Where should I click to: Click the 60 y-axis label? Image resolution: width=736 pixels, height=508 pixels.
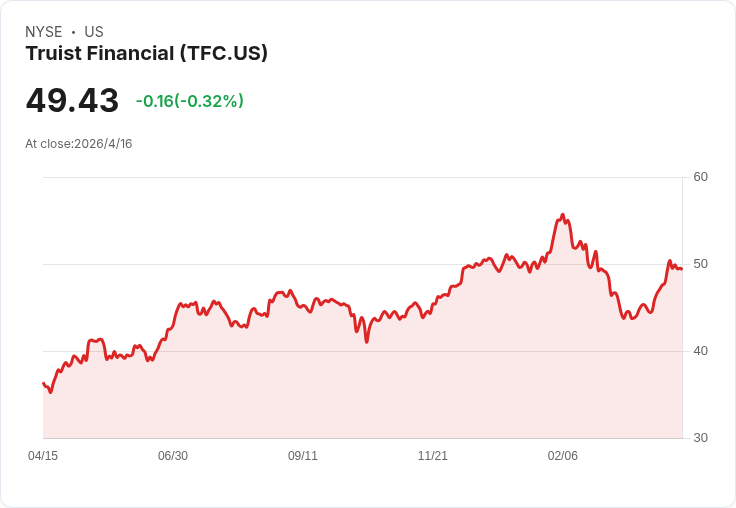pos(701,177)
